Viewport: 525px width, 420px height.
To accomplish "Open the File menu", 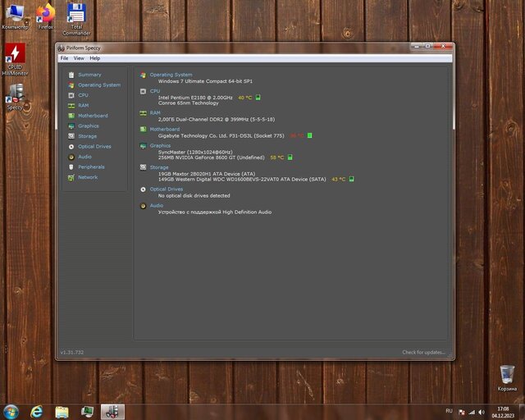I will tap(64, 58).
